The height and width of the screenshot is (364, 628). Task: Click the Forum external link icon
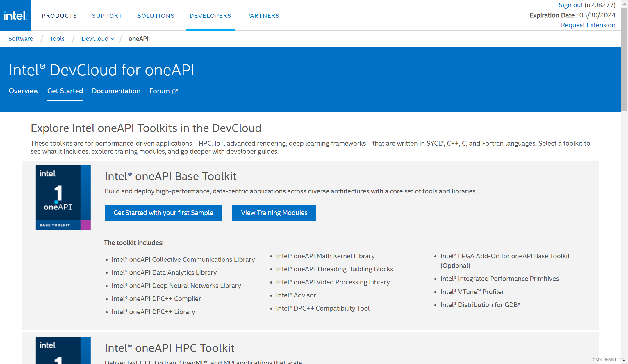175,92
